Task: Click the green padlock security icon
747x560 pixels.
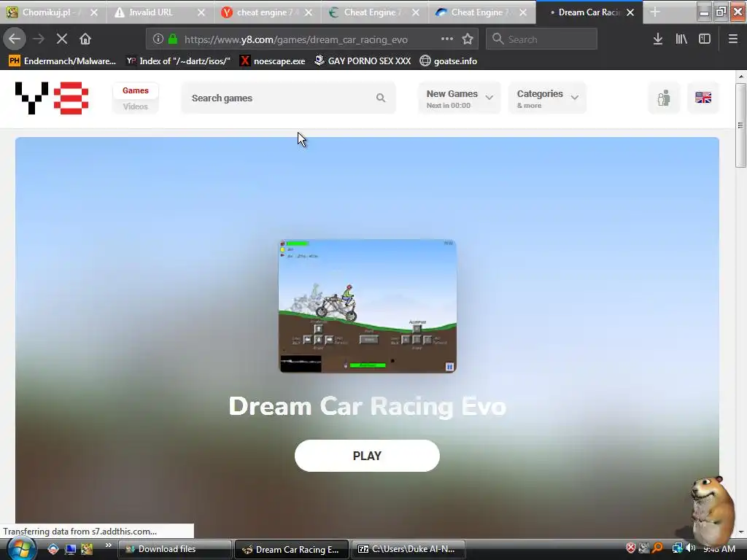Action: 173,39
